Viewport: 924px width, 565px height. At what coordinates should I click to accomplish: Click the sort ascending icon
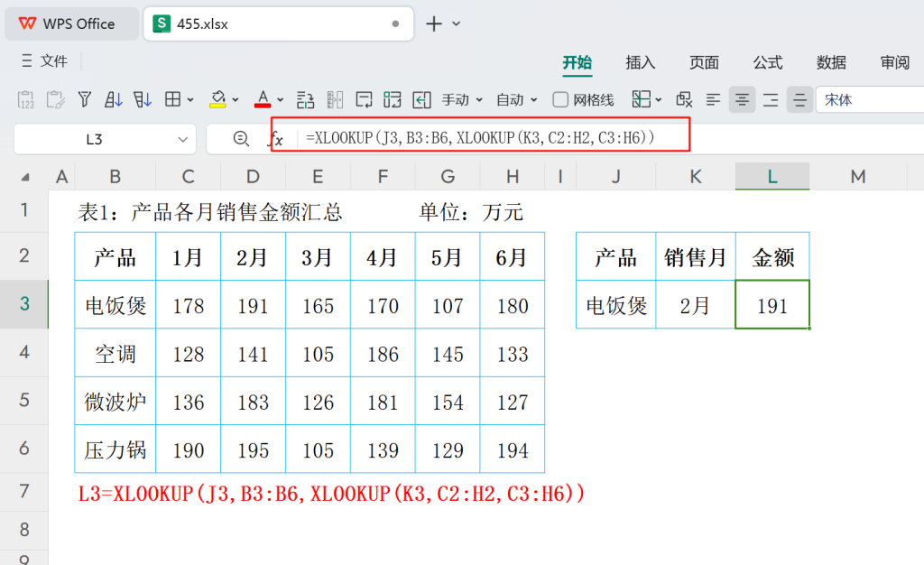(x=114, y=99)
